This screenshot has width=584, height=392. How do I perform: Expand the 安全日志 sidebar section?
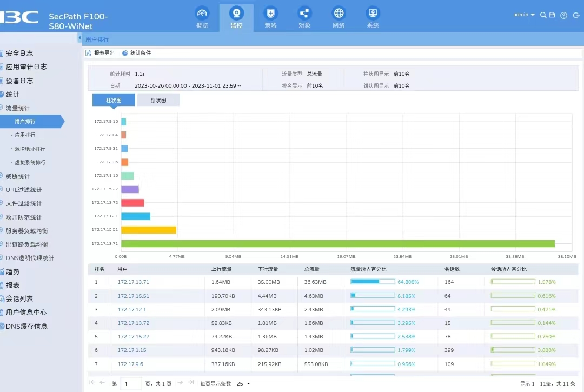(x=19, y=53)
